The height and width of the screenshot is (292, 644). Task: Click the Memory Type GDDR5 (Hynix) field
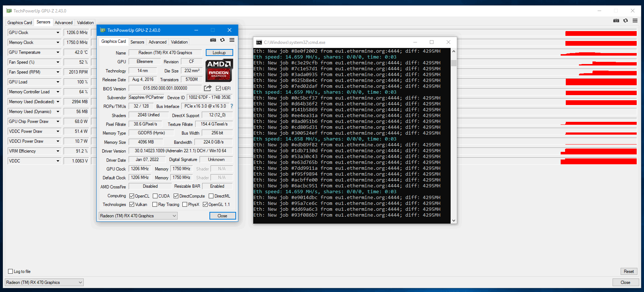click(x=151, y=133)
